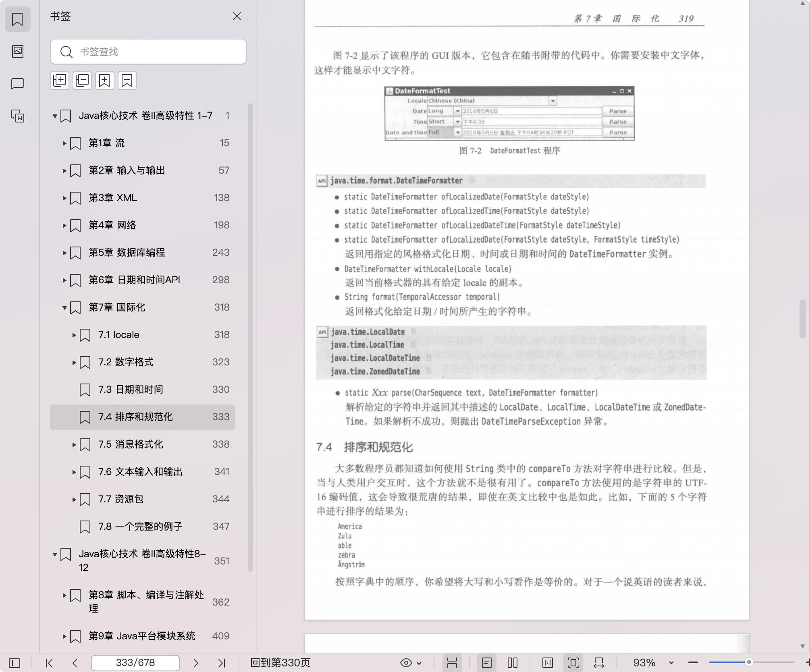
Task: Collapse all bookmarks icon
Action: pyautogui.click(x=82, y=81)
